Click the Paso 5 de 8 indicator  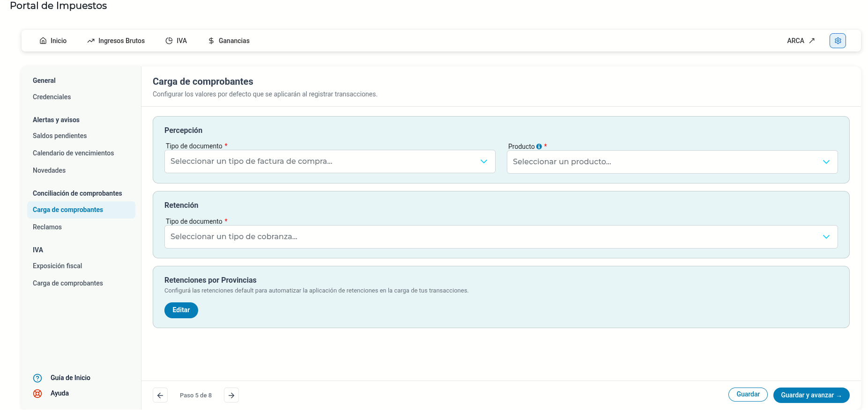point(196,395)
